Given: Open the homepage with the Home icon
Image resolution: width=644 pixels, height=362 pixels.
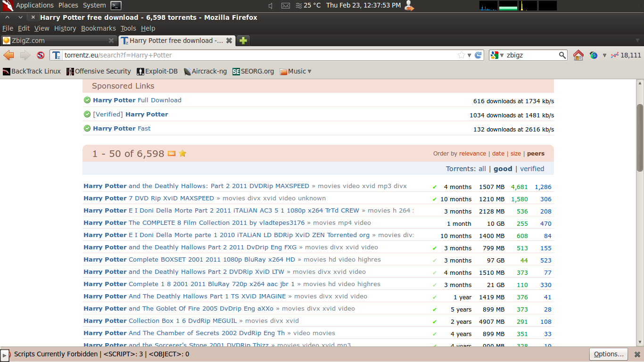Looking at the screenshot, I should point(578,55).
